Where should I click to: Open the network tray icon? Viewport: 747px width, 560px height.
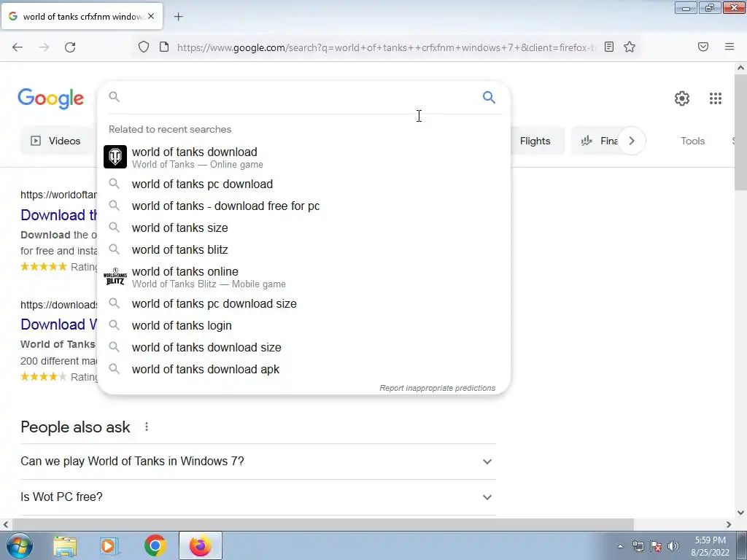coord(638,546)
